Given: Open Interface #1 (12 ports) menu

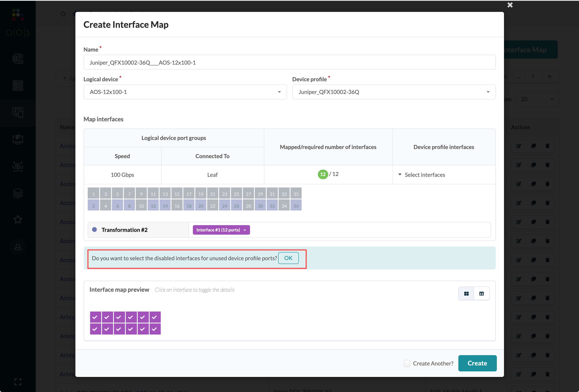Looking at the screenshot, I should pyautogui.click(x=221, y=230).
